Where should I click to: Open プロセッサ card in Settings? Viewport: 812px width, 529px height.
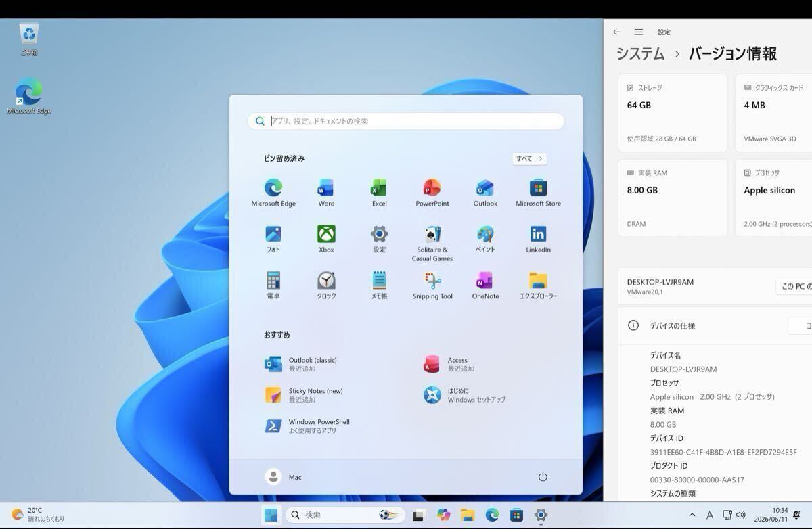pos(773,198)
